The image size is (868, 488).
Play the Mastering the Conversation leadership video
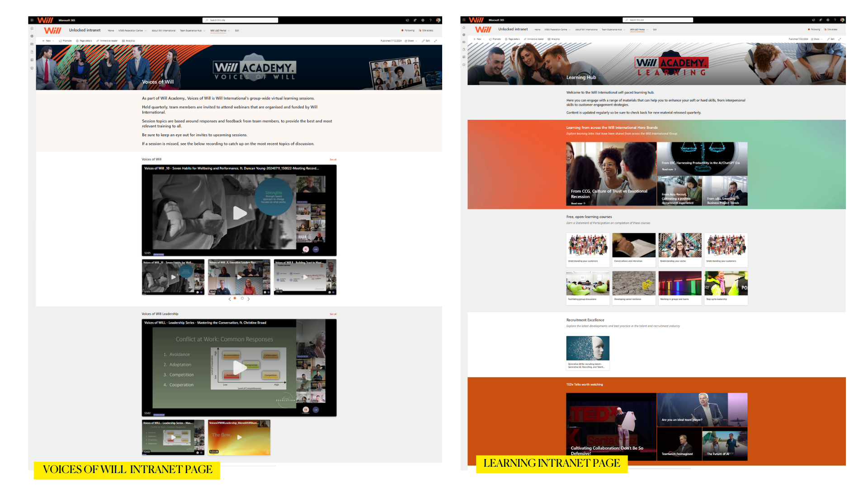coord(240,367)
